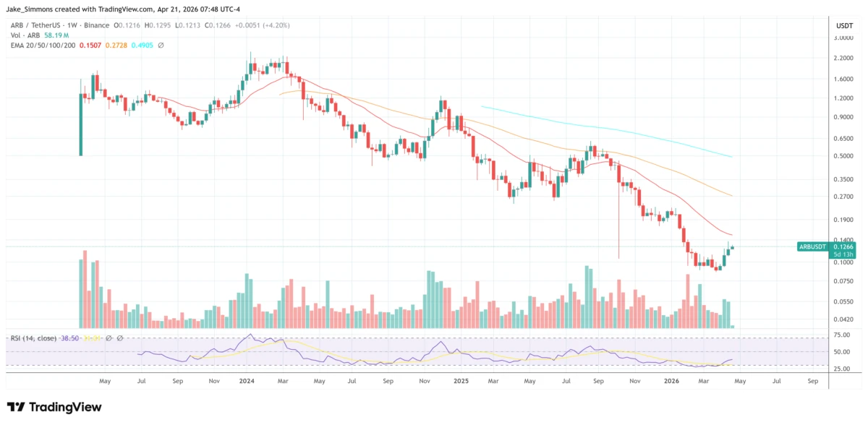This screenshot has height=425, width=868.
Task: Click the null symbol after EMA values
Action: [x=161, y=45]
